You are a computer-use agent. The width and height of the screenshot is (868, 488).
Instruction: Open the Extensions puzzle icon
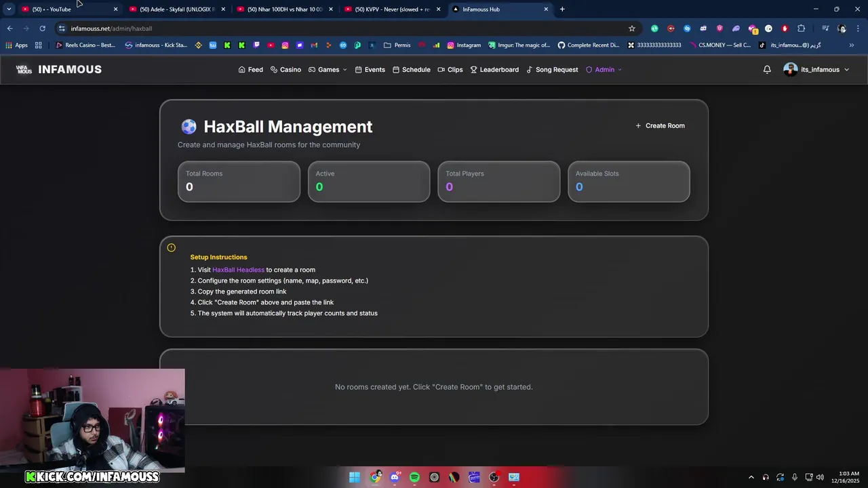pyautogui.click(x=801, y=28)
